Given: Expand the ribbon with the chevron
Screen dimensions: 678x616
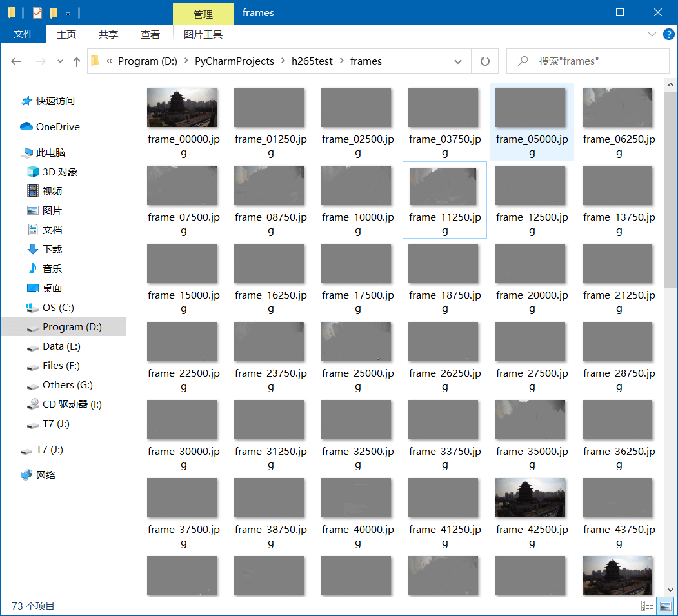Looking at the screenshot, I should click(x=652, y=34).
